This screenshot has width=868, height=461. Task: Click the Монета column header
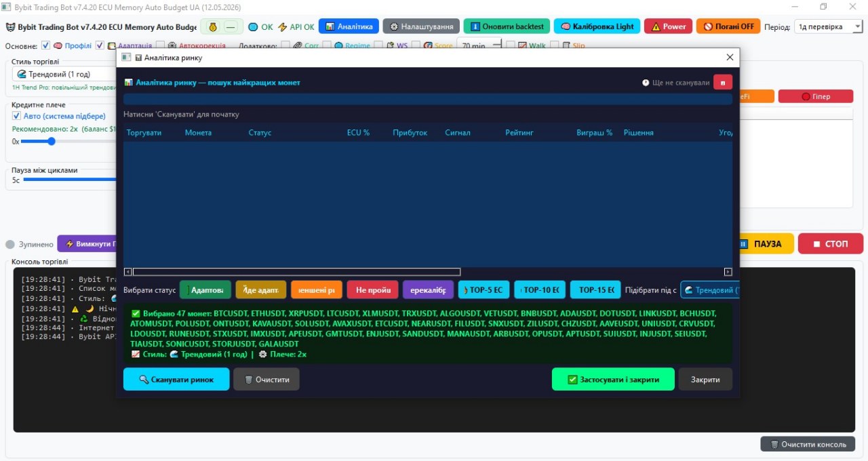pyautogui.click(x=198, y=132)
